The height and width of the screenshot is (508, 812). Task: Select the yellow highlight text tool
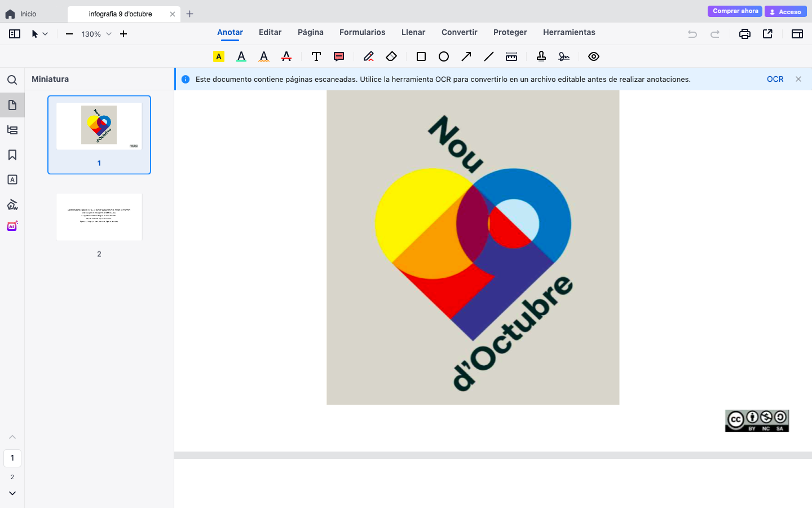point(219,56)
